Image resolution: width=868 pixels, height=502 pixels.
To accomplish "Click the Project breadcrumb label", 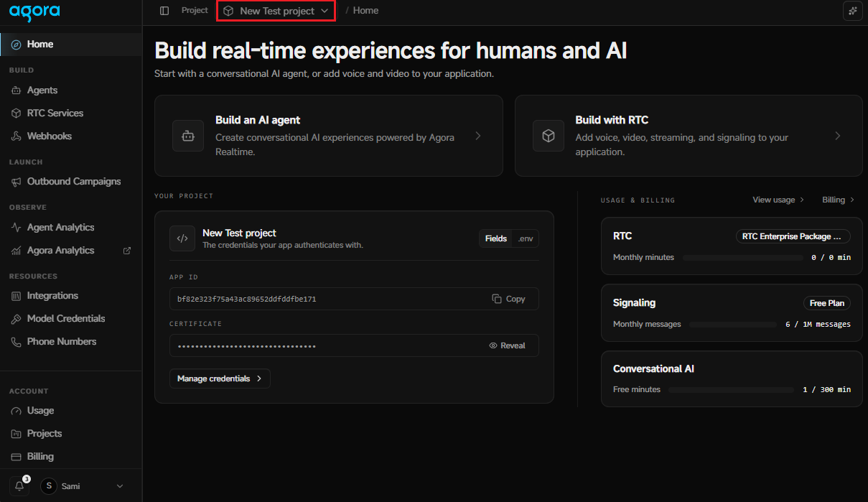I will [195, 11].
